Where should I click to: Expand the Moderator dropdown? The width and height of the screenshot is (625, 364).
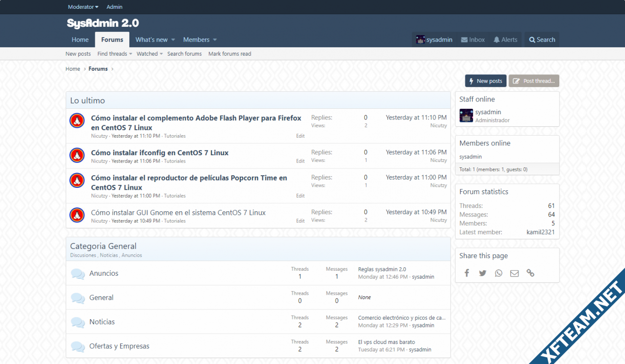[83, 7]
